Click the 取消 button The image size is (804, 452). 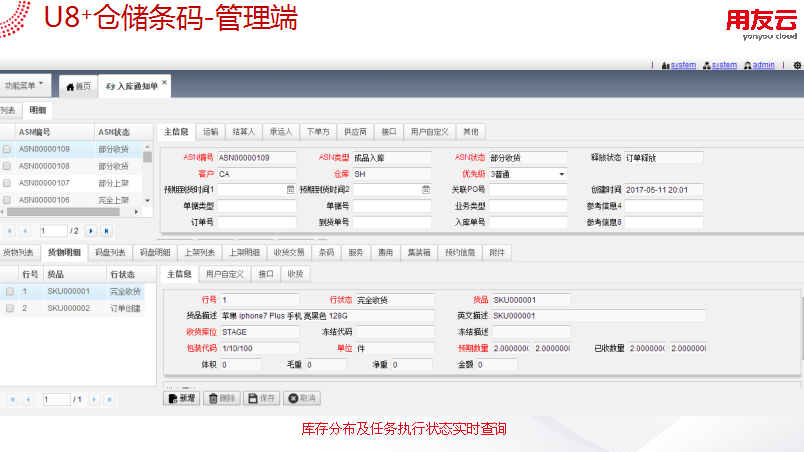click(302, 398)
